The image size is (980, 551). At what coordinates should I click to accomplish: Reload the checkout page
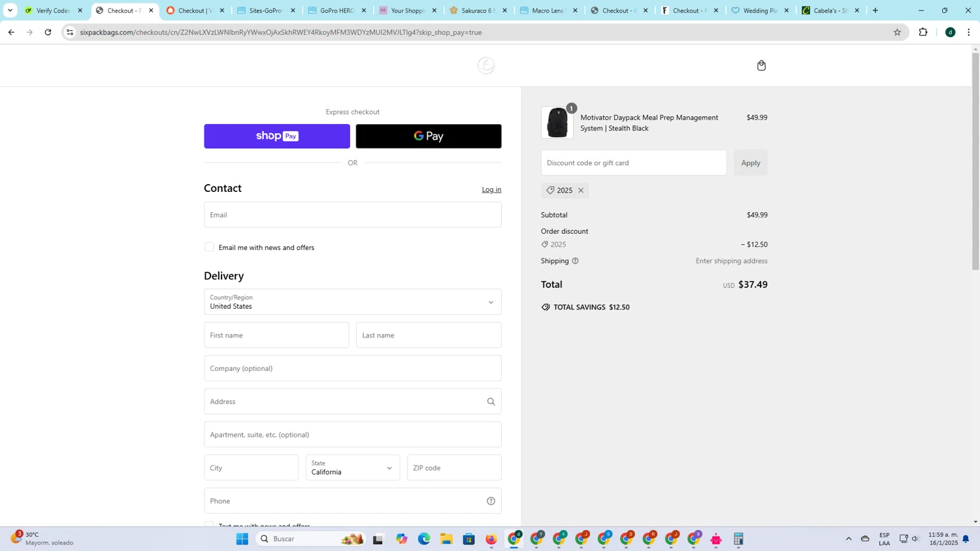(x=48, y=32)
